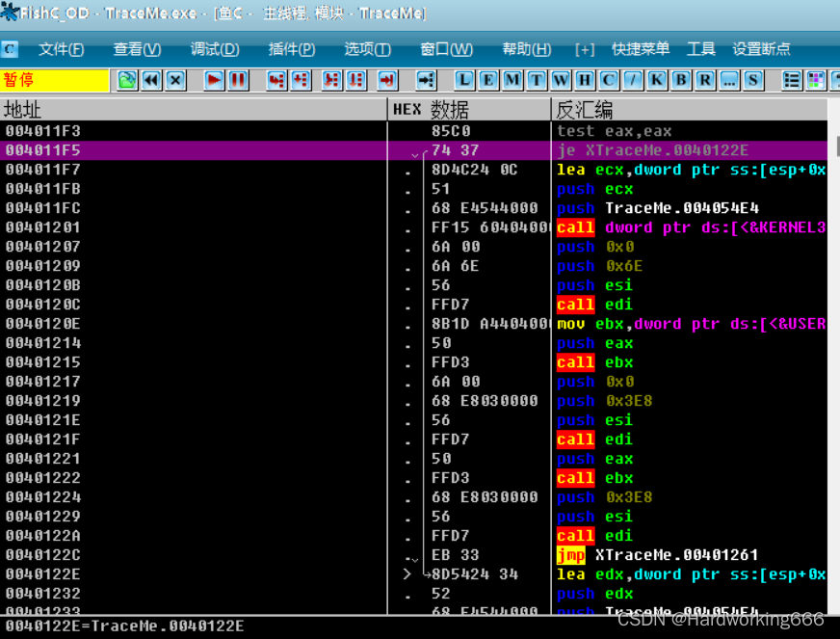
Task: Click the call dword ptr KERNEL32 instruction
Action: coord(692,227)
